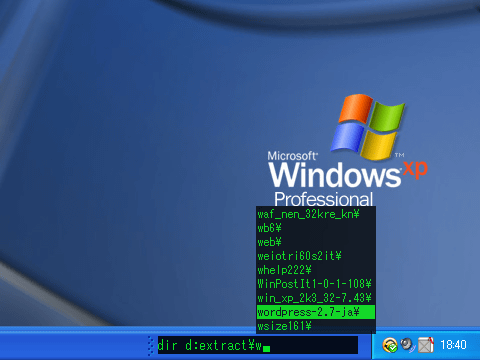Open the speaker volume tray icon
The height and width of the screenshot is (360, 480).
click(x=407, y=344)
